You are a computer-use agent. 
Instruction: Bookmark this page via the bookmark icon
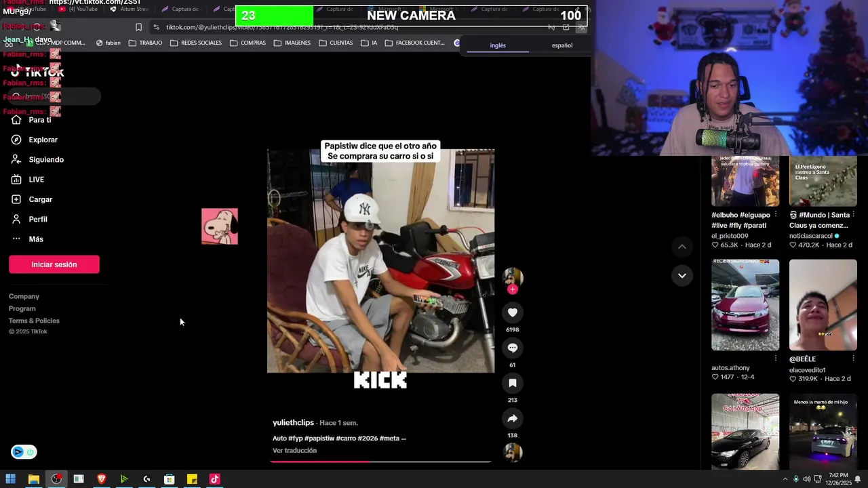click(x=138, y=27)
